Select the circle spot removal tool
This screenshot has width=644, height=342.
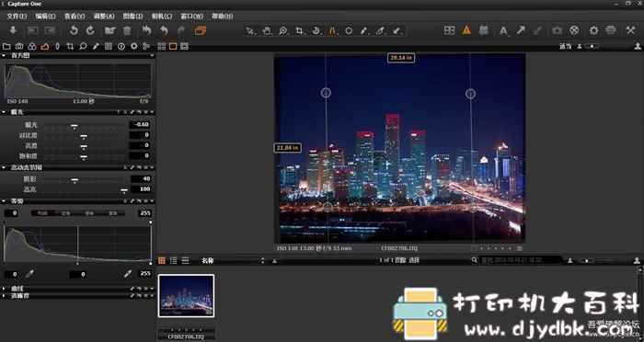pos(349,30)
